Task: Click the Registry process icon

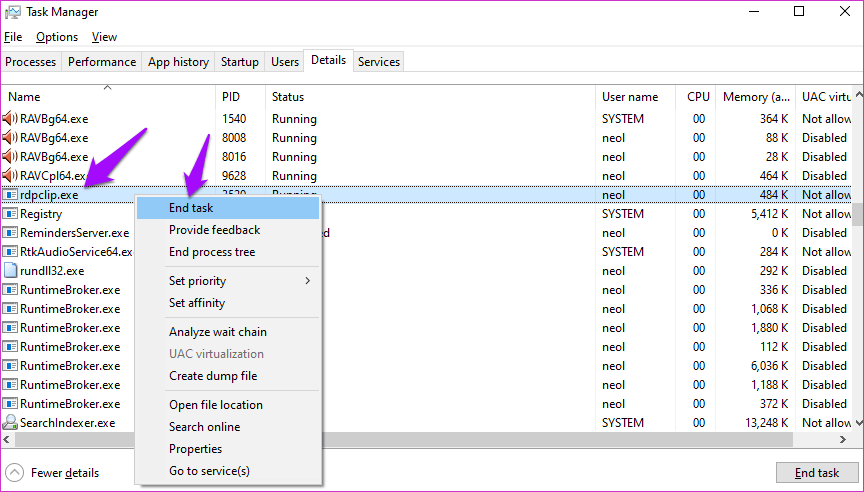Action: pos(11,214)
